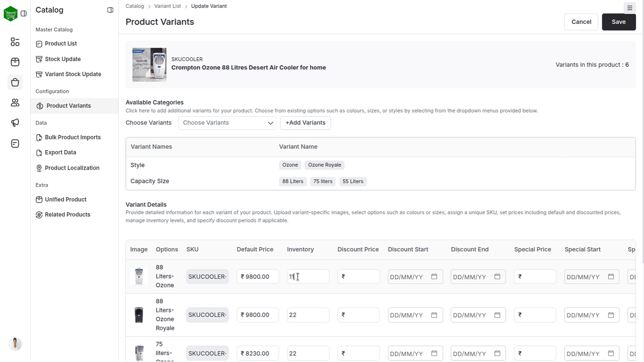Open calendar for 75 liters row Discount Start
644x362 pixels.
[434, 353]
